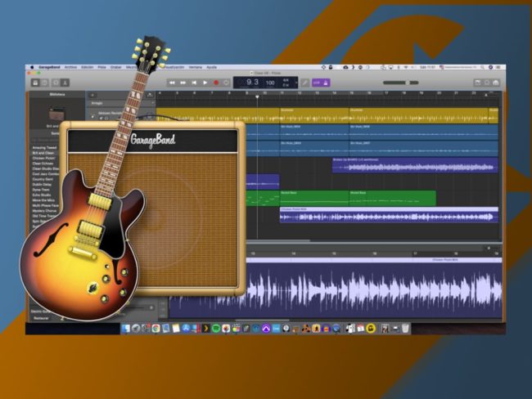
Task: Open the Quick Help button
Action: pyautogui.click(x=44, y=83)
